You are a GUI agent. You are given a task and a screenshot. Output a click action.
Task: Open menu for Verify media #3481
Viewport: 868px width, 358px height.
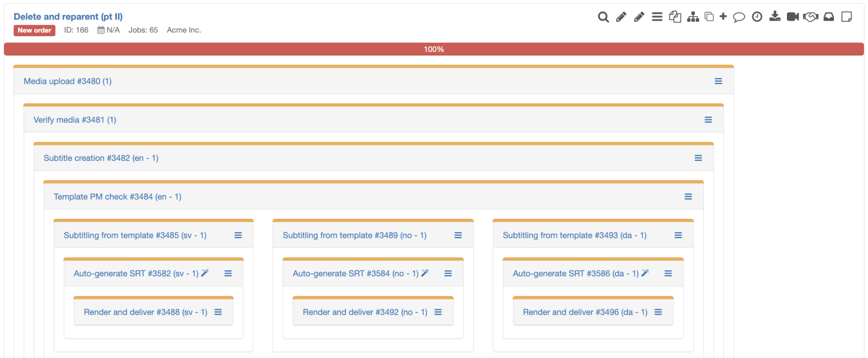(708, 120)
